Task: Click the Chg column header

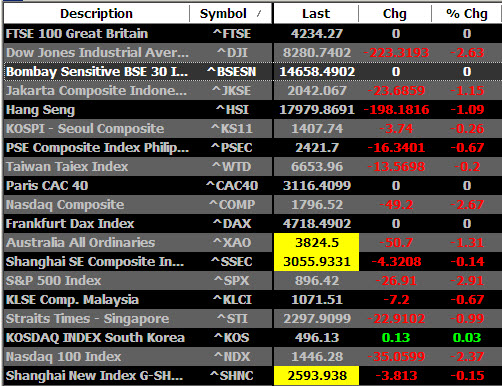Action: (x=395, y=14)
